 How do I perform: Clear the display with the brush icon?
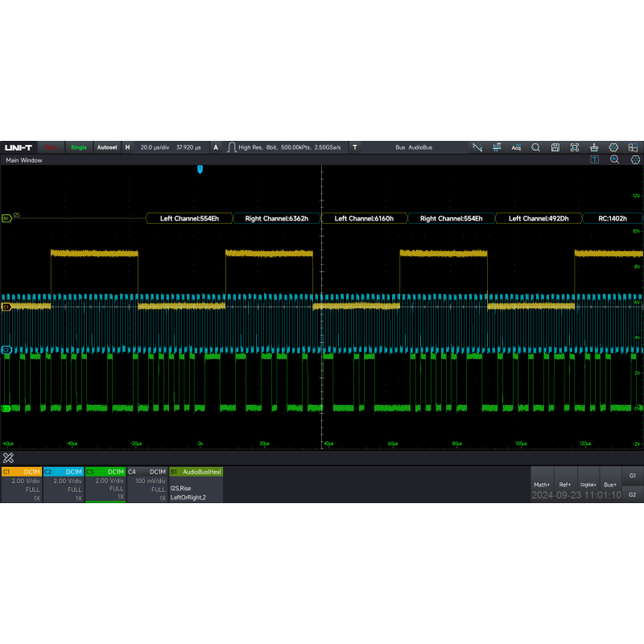594,147
